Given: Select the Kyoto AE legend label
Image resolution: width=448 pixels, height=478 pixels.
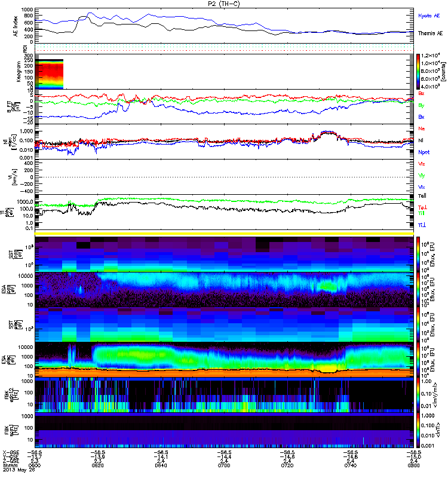Looking at the screenshot, I should point(429,16).
